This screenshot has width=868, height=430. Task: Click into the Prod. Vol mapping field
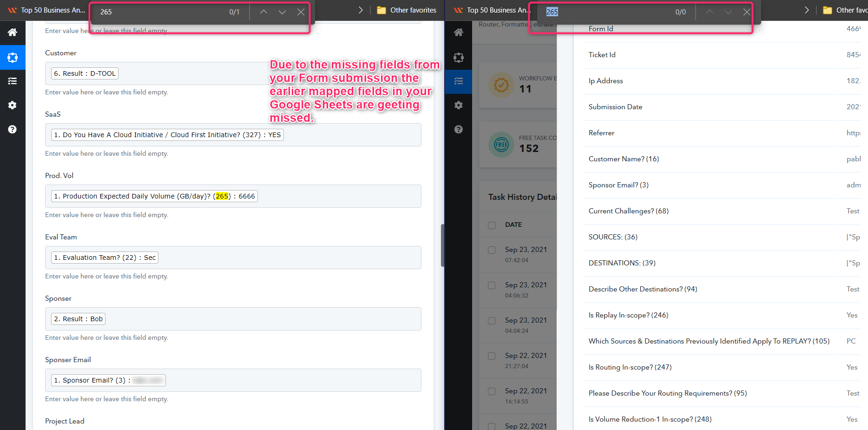pos(233,196)
